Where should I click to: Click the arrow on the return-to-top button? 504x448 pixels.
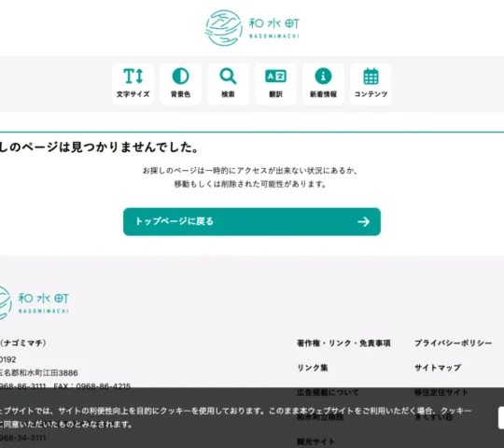pyautogui.click(x=364, y=222)
